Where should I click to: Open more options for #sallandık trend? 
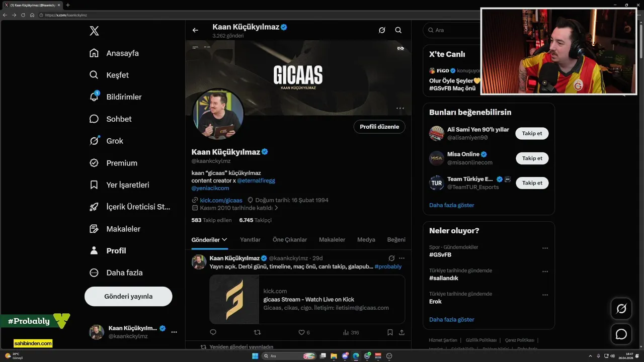545,271
